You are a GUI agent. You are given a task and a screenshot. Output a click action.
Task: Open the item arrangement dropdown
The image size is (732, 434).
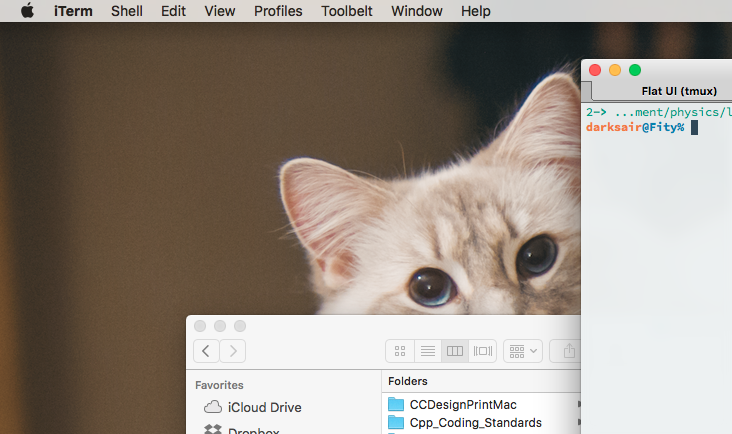[x=523, y=351]
